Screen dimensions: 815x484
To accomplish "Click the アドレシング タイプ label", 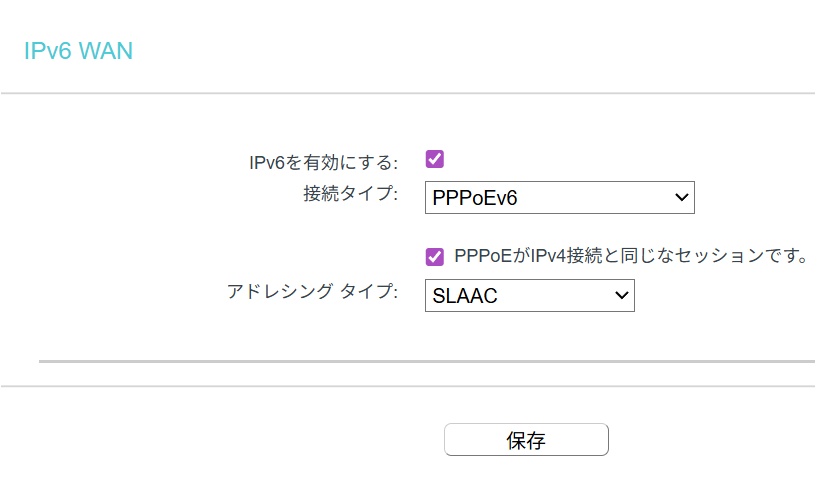I will coord(312,292).
